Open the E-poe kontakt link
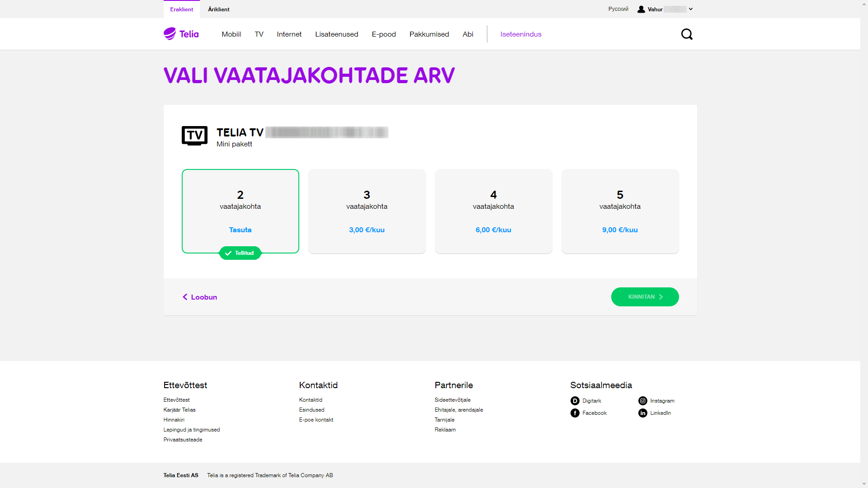The image size is (868, 488). (316, 420)
